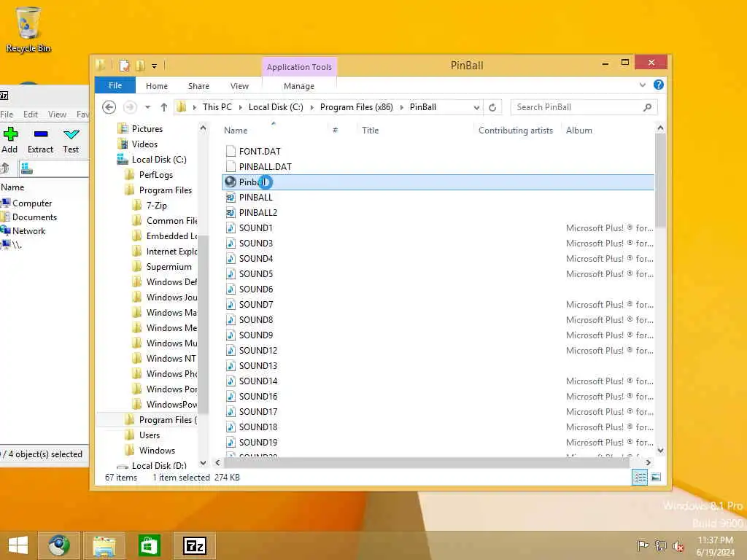
Task: Open Windows Store from taskbar
Action: coord(149,545)
